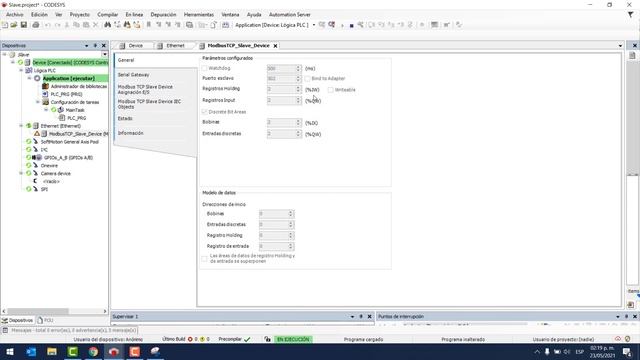Open the Estado page
Viewport: 640px width, 360px height.
pyautogui.click(x=125, y=119)
